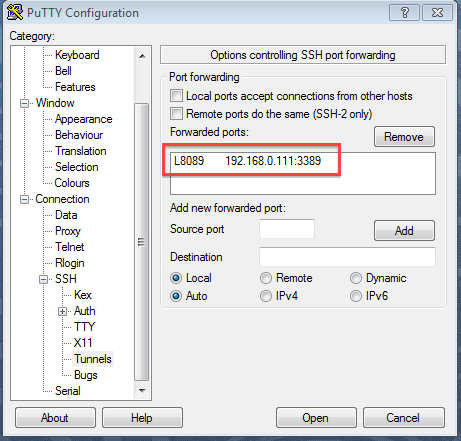Image resolution: width=461 pixels, height=441 pixels.
Task: Click the Open button
Action: 316,418
